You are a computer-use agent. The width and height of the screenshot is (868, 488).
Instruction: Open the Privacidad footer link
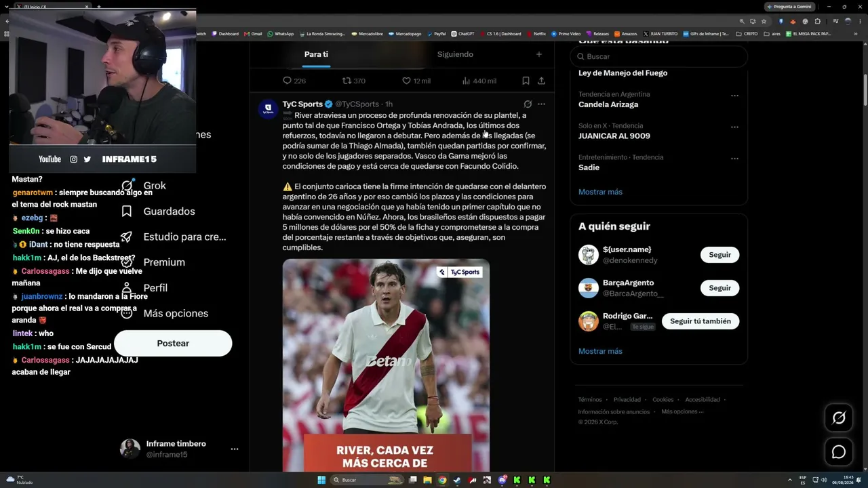tap(627, 400)
